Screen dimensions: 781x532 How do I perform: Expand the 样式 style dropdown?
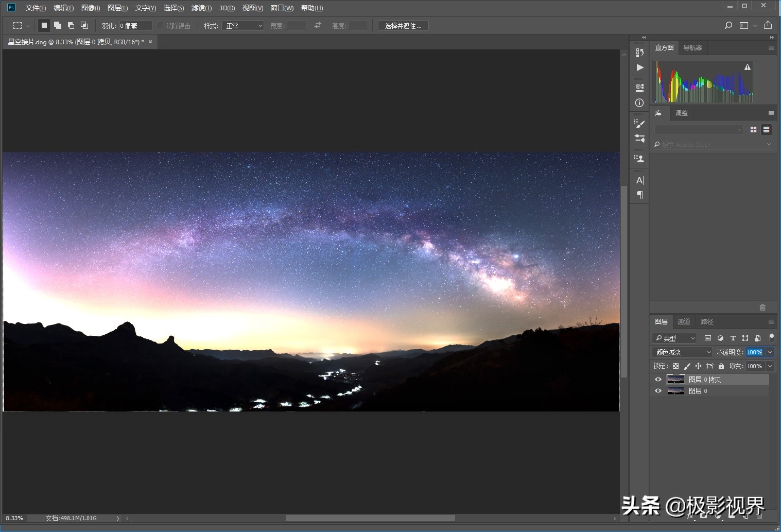click(x=243, y=26)
